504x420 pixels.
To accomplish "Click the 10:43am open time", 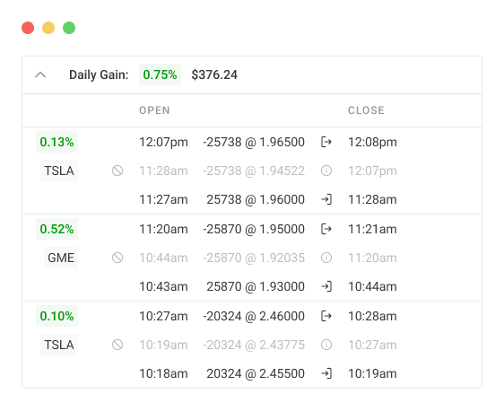I will pos(163,286).
